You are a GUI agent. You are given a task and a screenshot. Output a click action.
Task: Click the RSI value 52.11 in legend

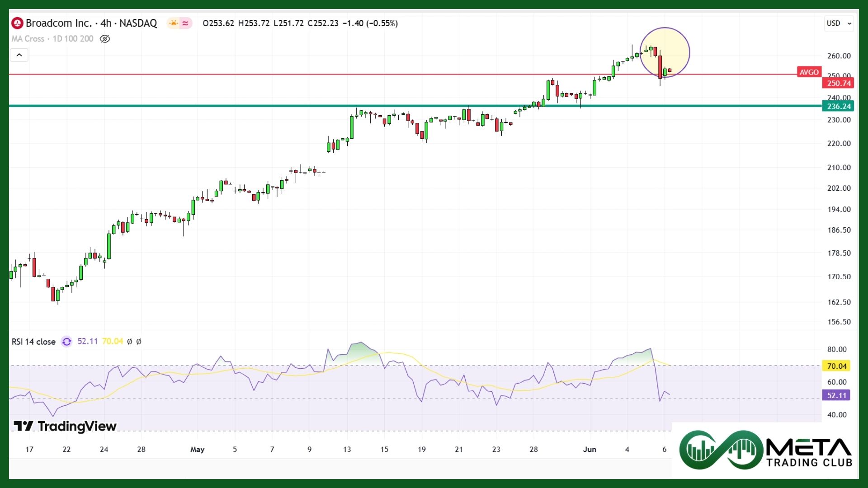(87, 342)
